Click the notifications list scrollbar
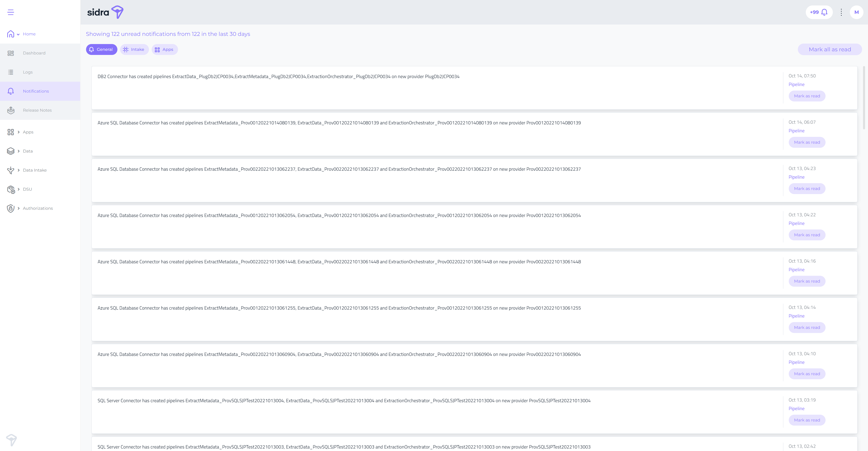This screenshot has height=451, width=868. (x=864, y=98)
